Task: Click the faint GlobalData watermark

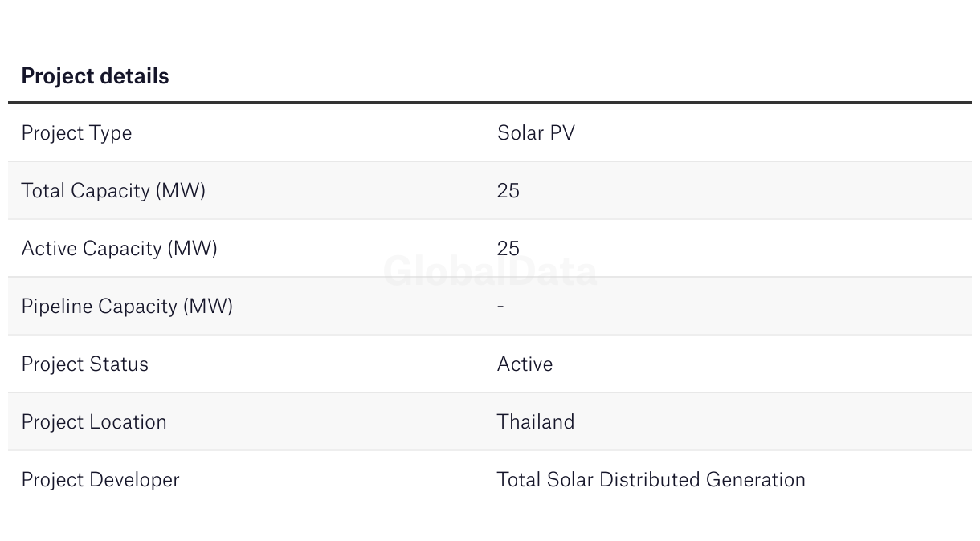Action: (490, 271)
